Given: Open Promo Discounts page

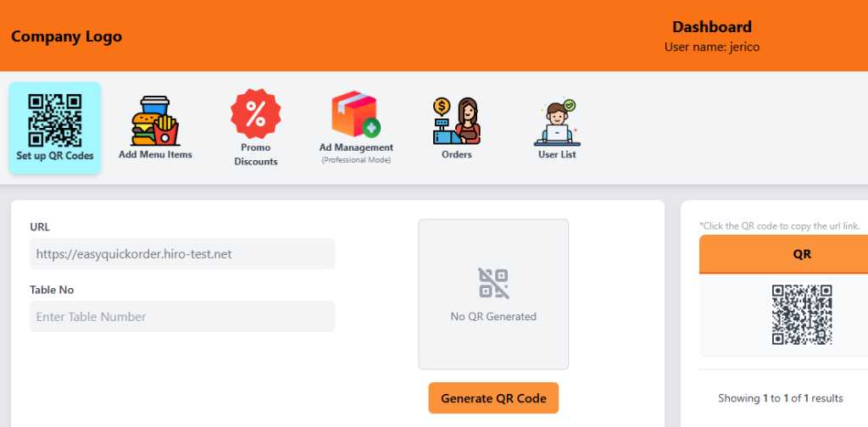Looking at the screenshot, I should pyautogui.click(x=255, y=128).
